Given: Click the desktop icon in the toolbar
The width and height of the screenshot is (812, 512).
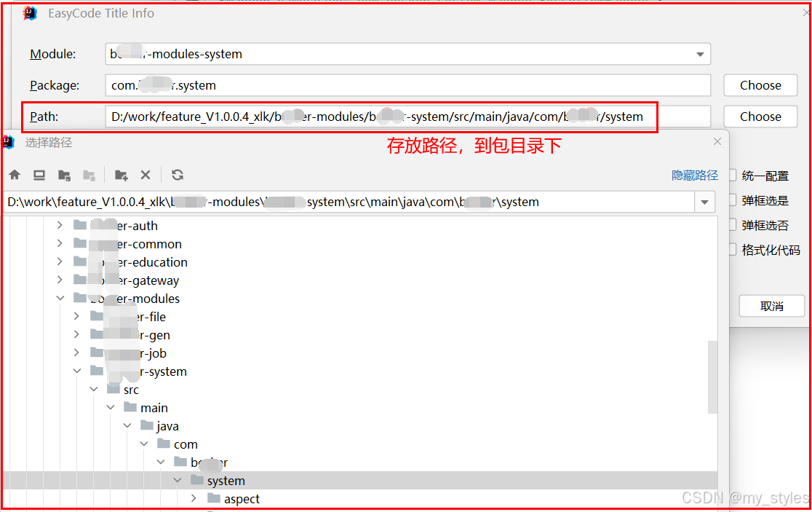Looking at the screenshot, I should pos(38,175).
